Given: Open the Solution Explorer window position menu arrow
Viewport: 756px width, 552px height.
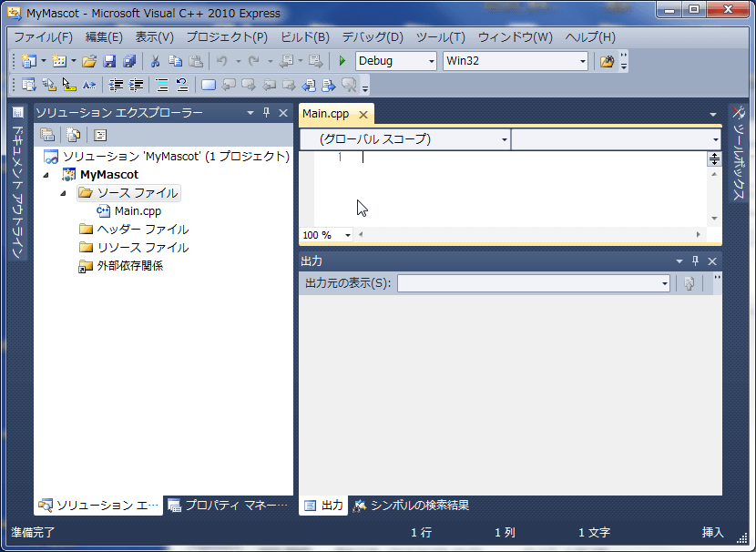Looking at the screenshot, I should (x=250, y=113).
